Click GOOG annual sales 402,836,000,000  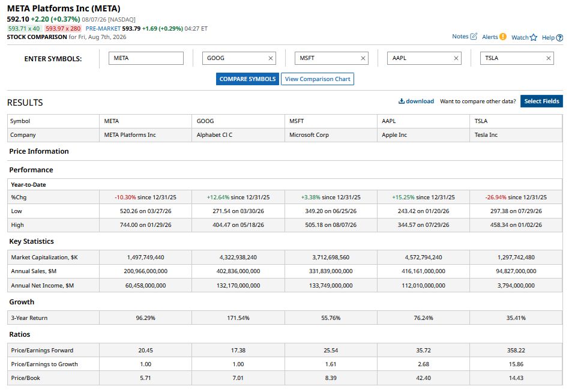click(238, 271)
